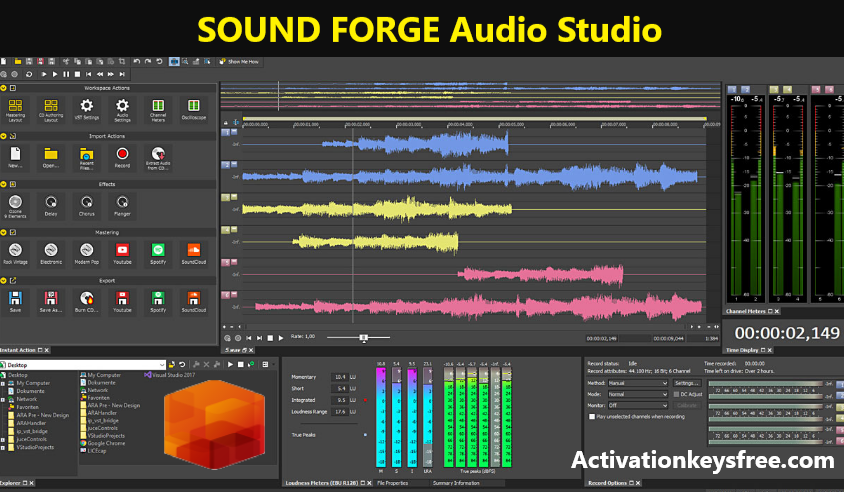Apply the Flanger effect
Screen dimensions: 844x492
pos(122,206)
